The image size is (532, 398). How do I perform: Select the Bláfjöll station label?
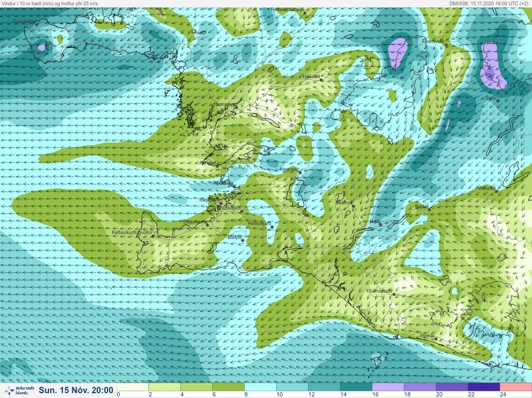235,237
